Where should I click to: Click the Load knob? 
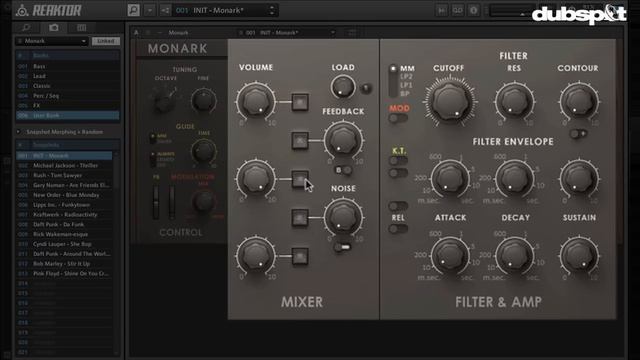pyautogui.click(x=343, y=87)
